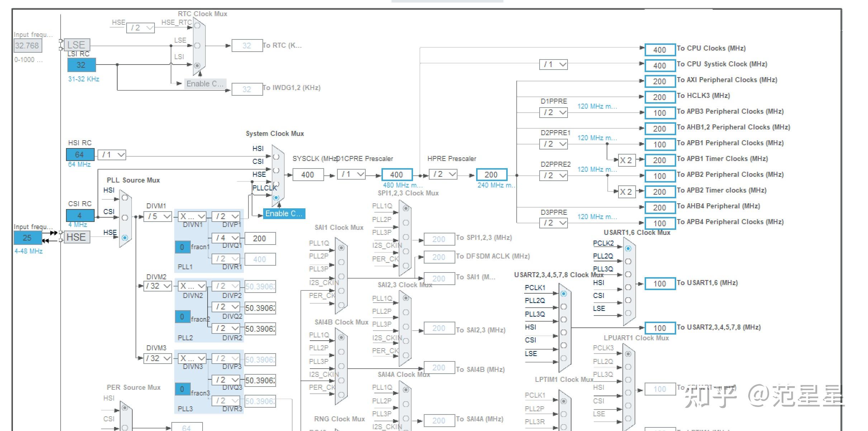Viewport: 868px width, 431px height.
Task: Click the blue Enable CSS button
Action: 284,214
